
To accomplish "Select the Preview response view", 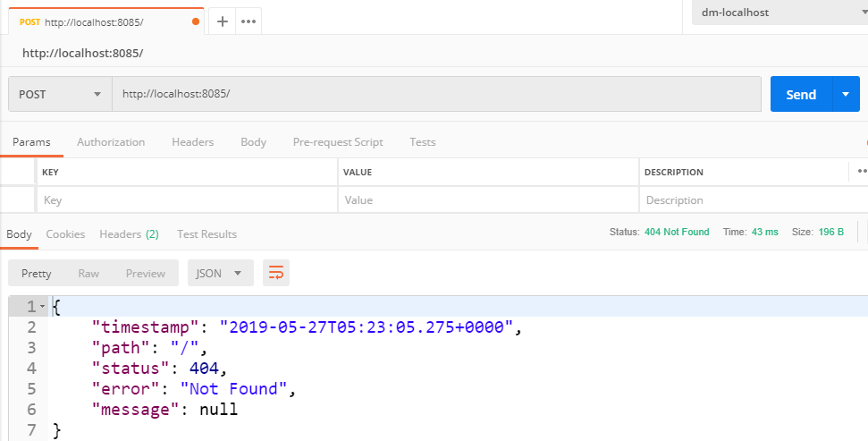I will point(146,273).
